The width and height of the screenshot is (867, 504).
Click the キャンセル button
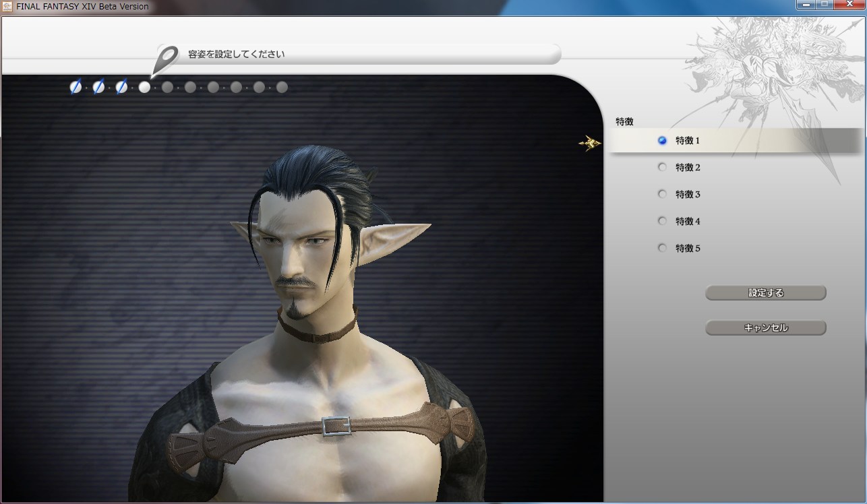(766, 328)
